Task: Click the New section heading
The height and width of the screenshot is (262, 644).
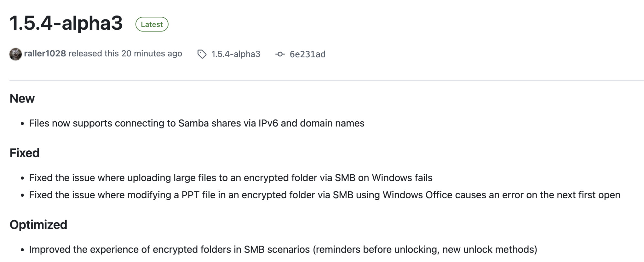Action: click(22, 98)
